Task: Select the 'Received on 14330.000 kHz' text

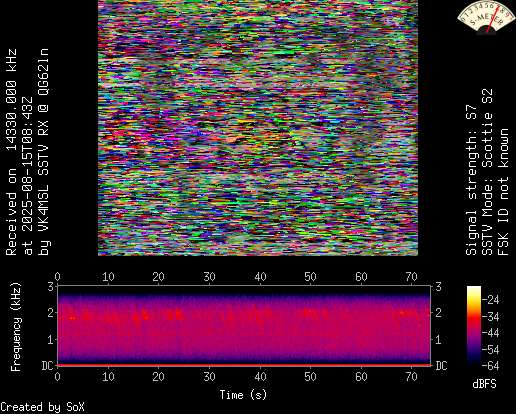Action: coord(11,152)
